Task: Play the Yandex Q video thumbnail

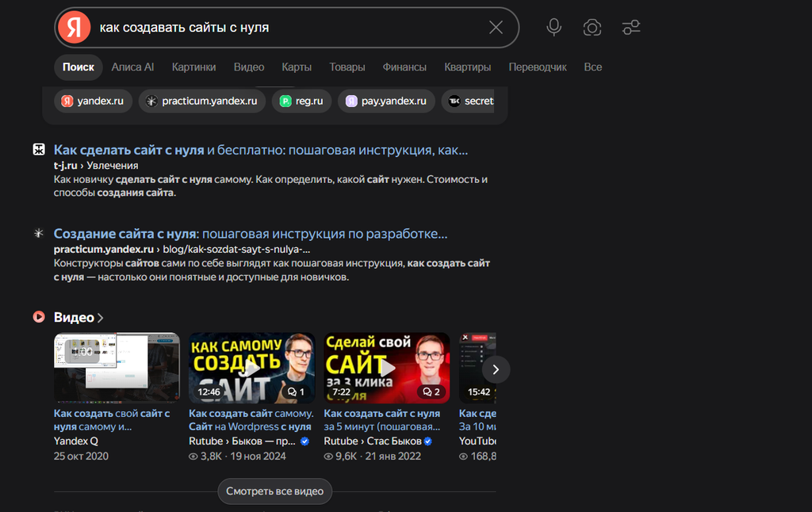Action: coord(117,368)
